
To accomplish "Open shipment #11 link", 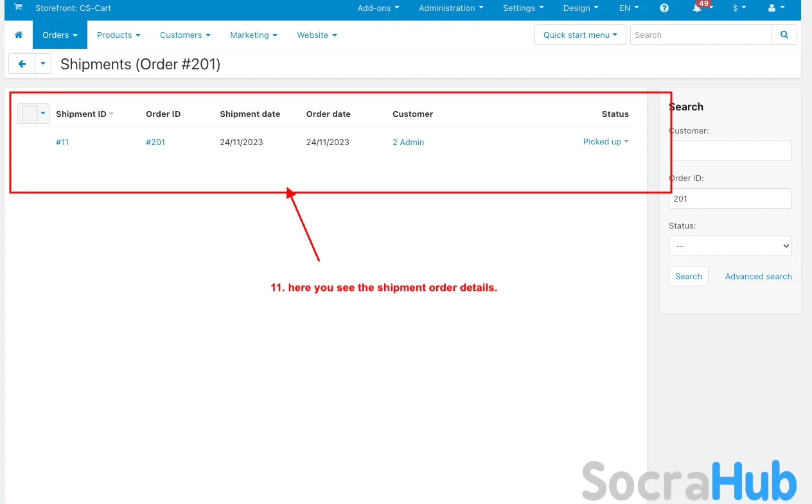I will coord(62,143).
